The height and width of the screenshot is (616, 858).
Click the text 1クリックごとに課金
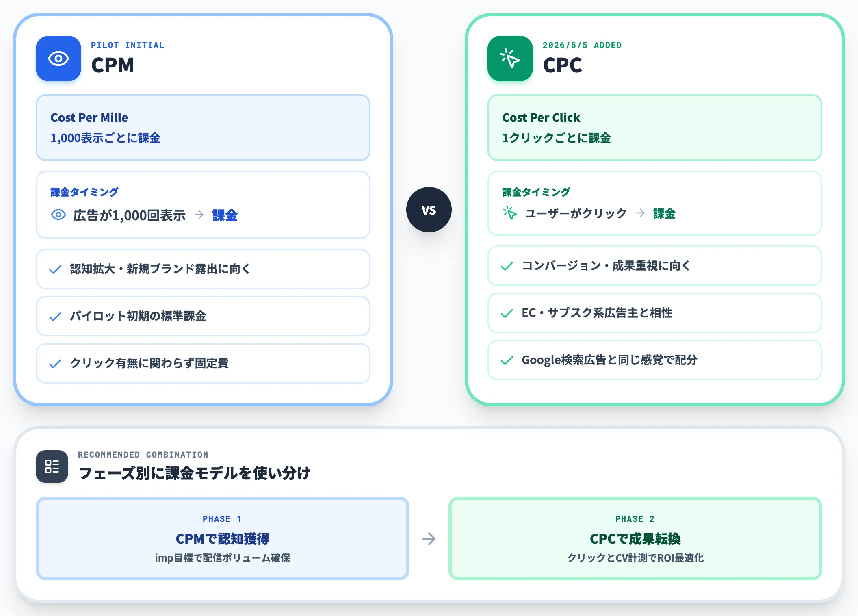[557, 138]
